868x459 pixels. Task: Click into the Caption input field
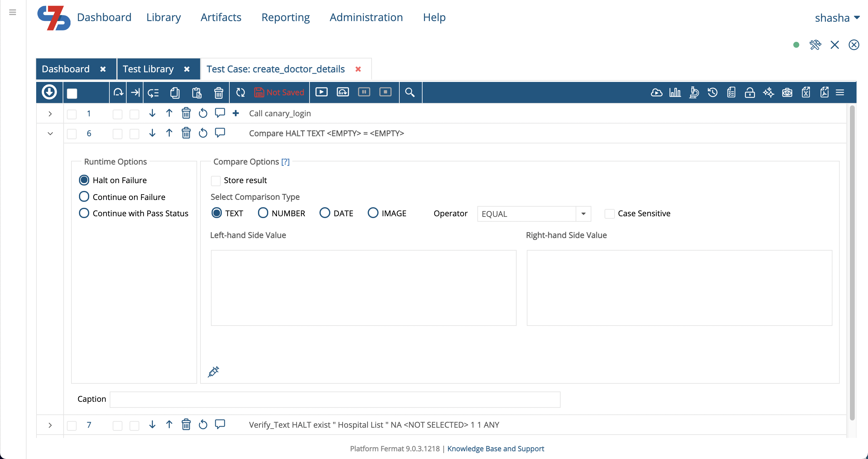point(335,399)
